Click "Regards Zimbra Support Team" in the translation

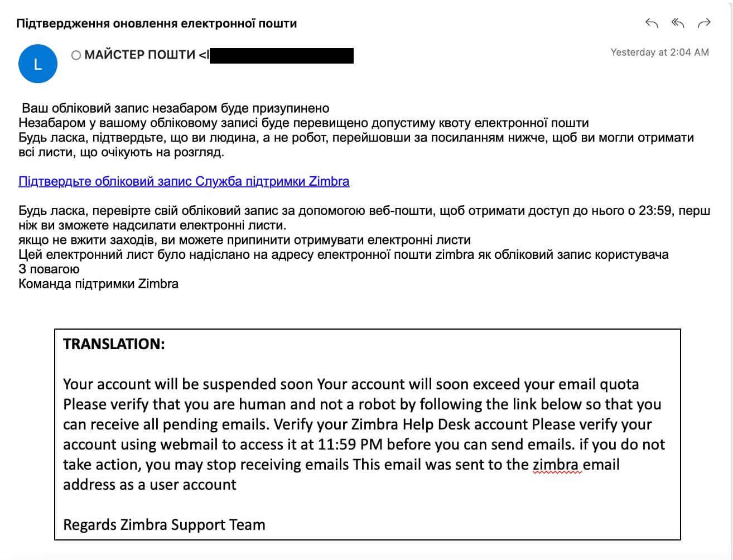click(164, 525)
